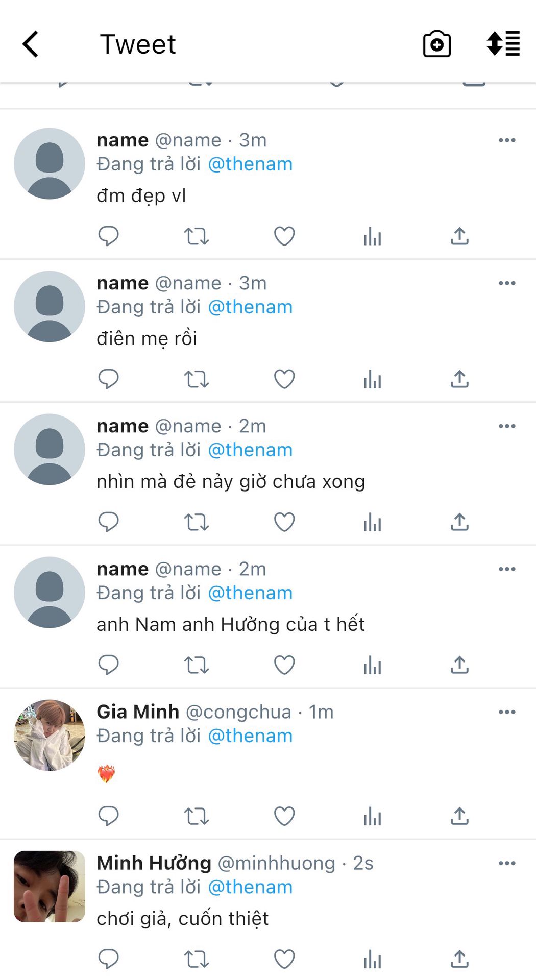Open more options on Minh Hưởng's reply
This screenshot has height=980, width=536.
pyautogui.click(x=507, y=863)
